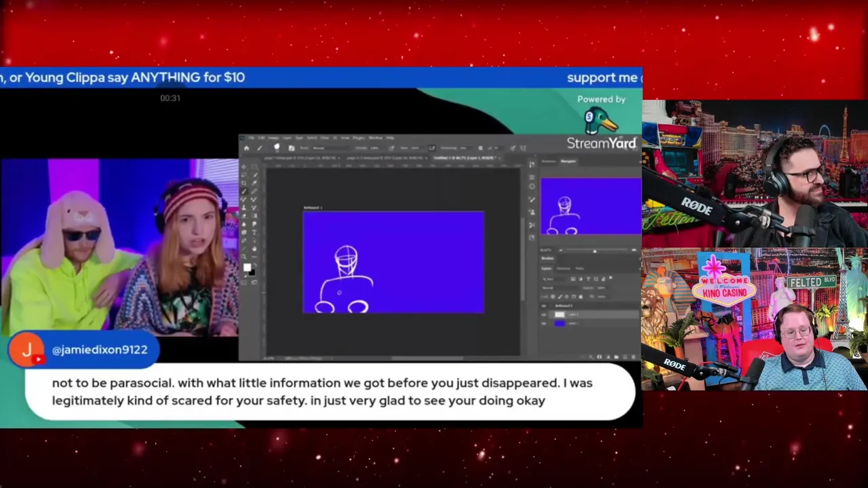Open the Window menu
868x488 pixels.
376,138
